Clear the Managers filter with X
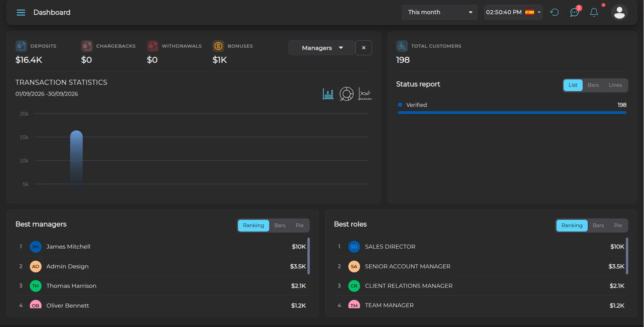644x327 pixels. click(x=364, y=48)
